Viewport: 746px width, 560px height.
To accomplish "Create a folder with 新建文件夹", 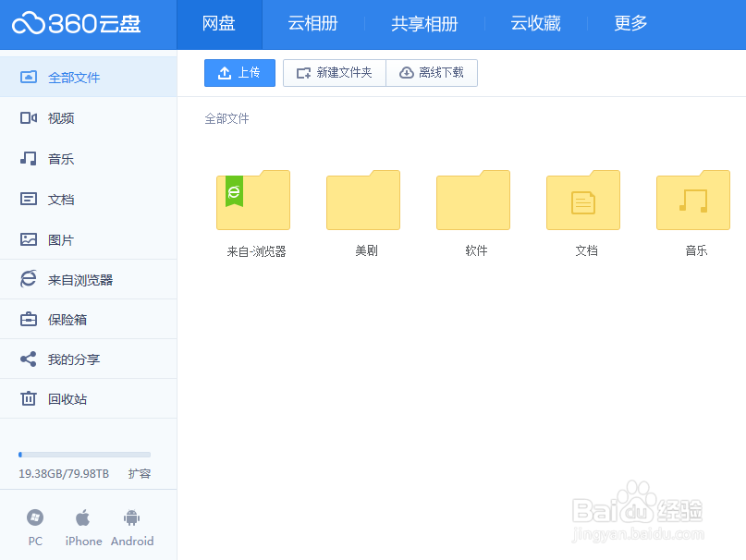I will [x=335, y=73].
